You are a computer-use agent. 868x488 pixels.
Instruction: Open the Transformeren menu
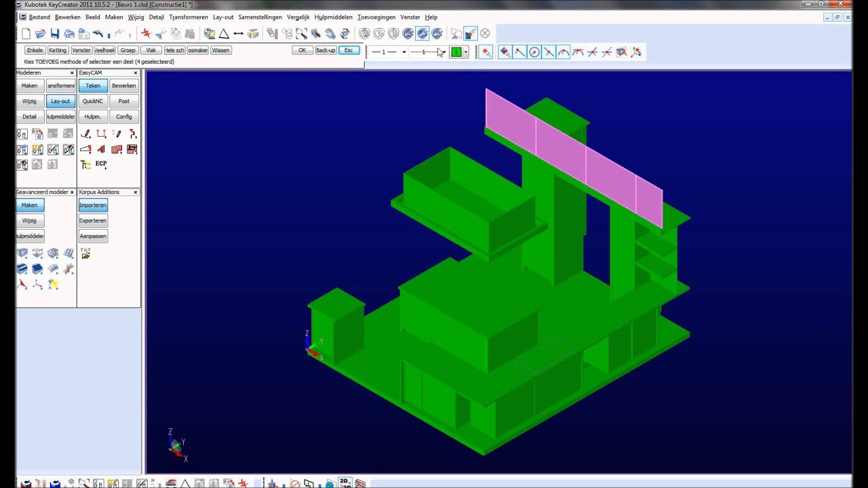tap(189, 17)
